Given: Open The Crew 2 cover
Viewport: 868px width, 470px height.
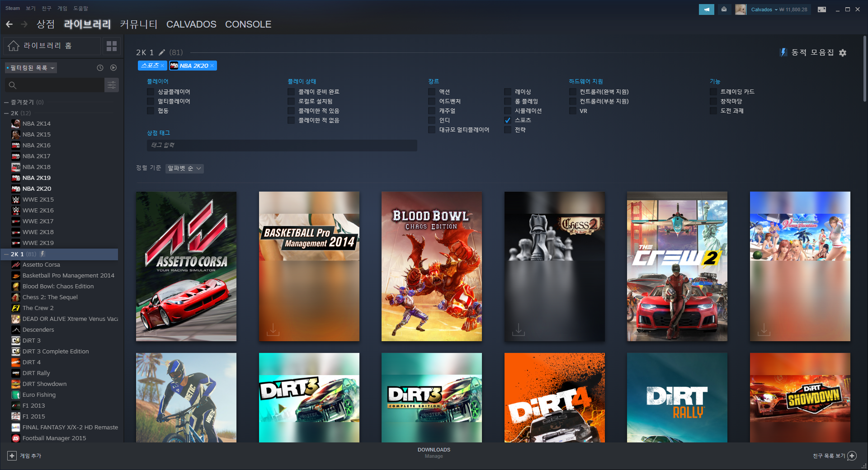Looking at the screenshot, I should pyautogui.click(x=677, y=266).
